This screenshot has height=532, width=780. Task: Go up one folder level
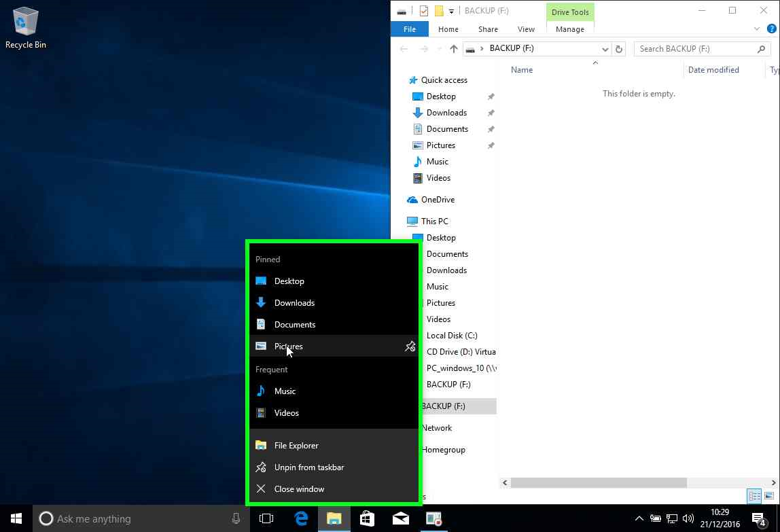pos(453,49)
